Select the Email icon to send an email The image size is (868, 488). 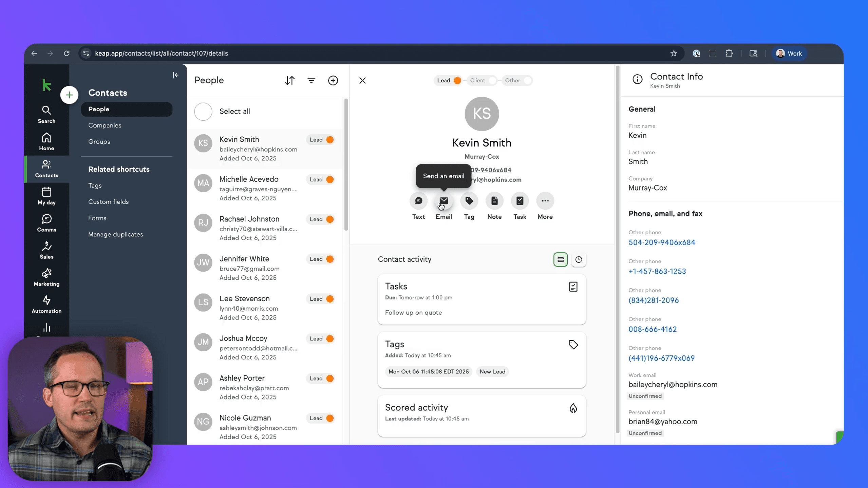pos(444,201)
